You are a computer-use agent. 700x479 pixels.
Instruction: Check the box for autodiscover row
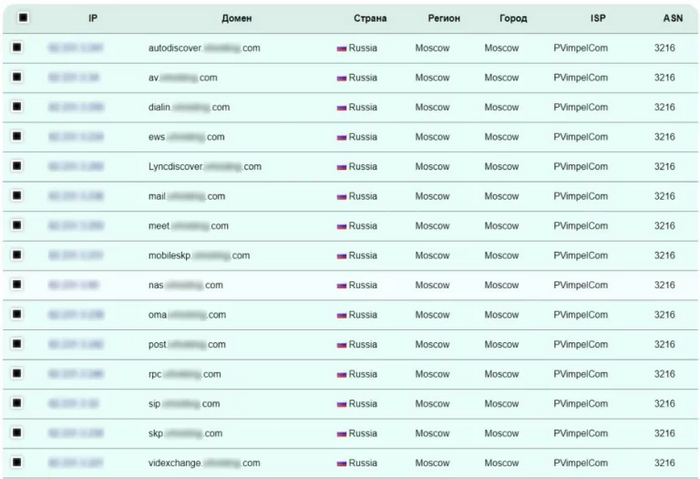[x=17, y=47]
